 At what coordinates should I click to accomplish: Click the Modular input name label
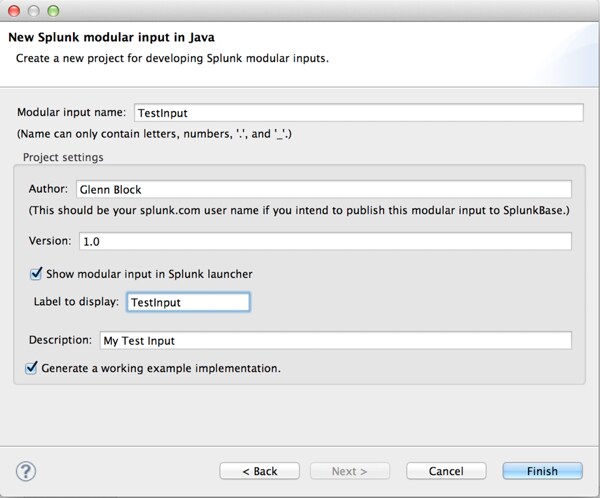tap(72, 112)
